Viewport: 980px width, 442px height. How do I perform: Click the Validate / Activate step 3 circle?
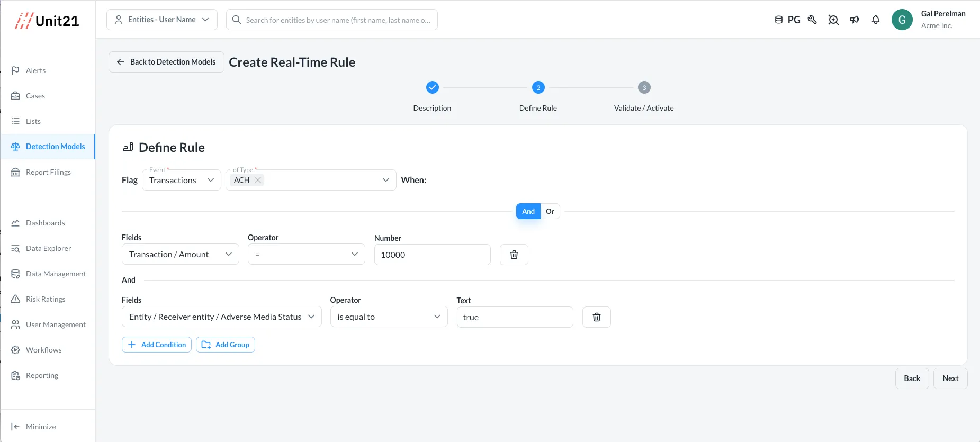[644, 87]
